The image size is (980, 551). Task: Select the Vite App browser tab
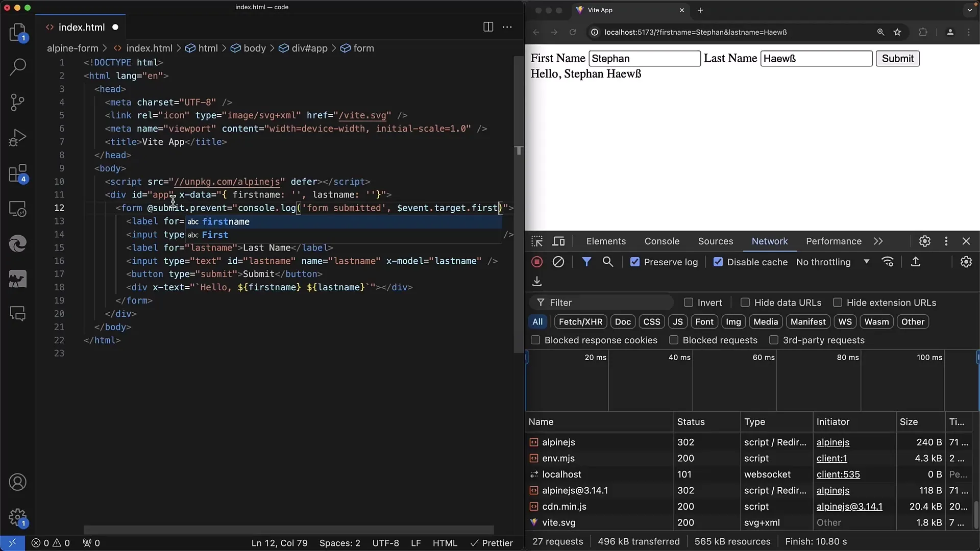pyautogui.click(x=631, y=10)
